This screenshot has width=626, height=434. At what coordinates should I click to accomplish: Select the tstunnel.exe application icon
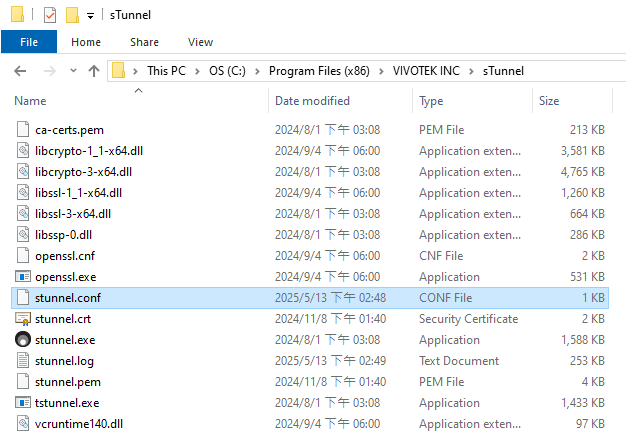24,403
